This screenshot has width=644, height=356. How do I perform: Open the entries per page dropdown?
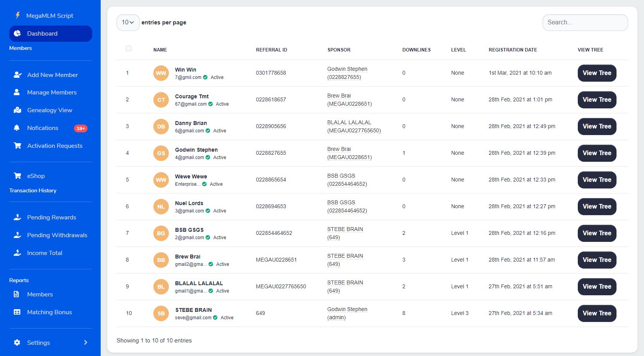point(128,22)
